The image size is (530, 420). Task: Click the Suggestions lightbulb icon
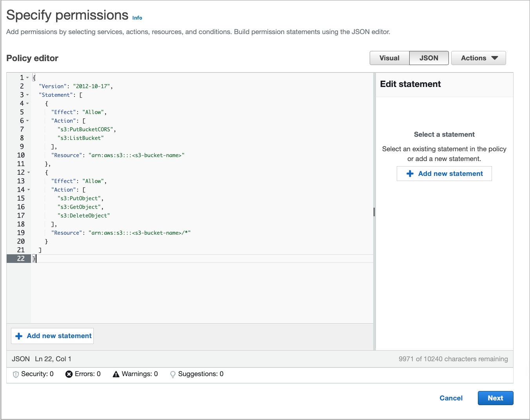(x=173, y=374)
